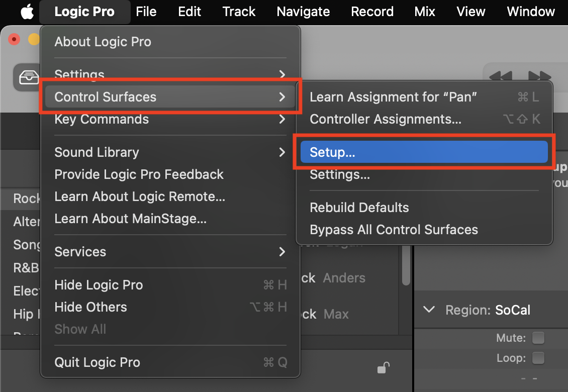Choose Hide Logic Pro

pos(170,285)
